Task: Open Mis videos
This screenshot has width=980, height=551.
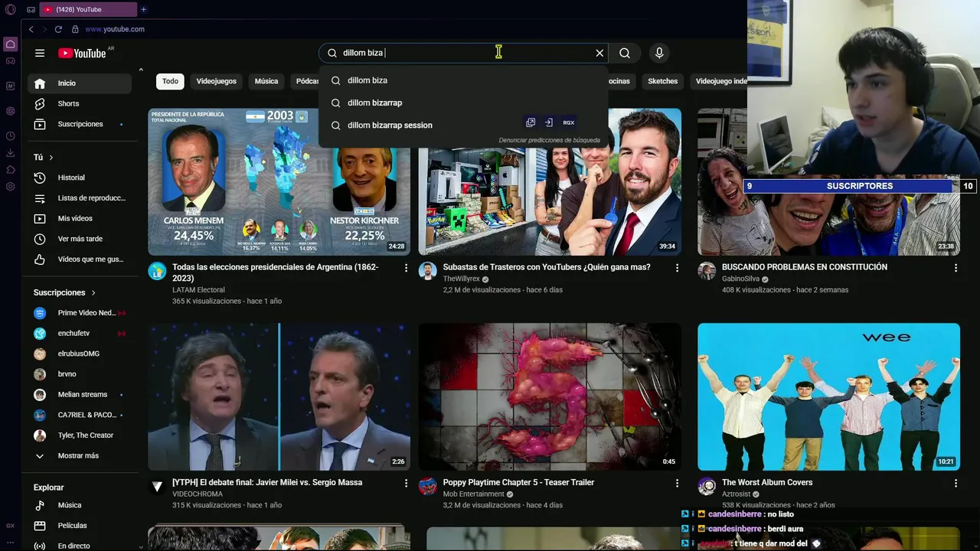Action: tap(80, 218)
